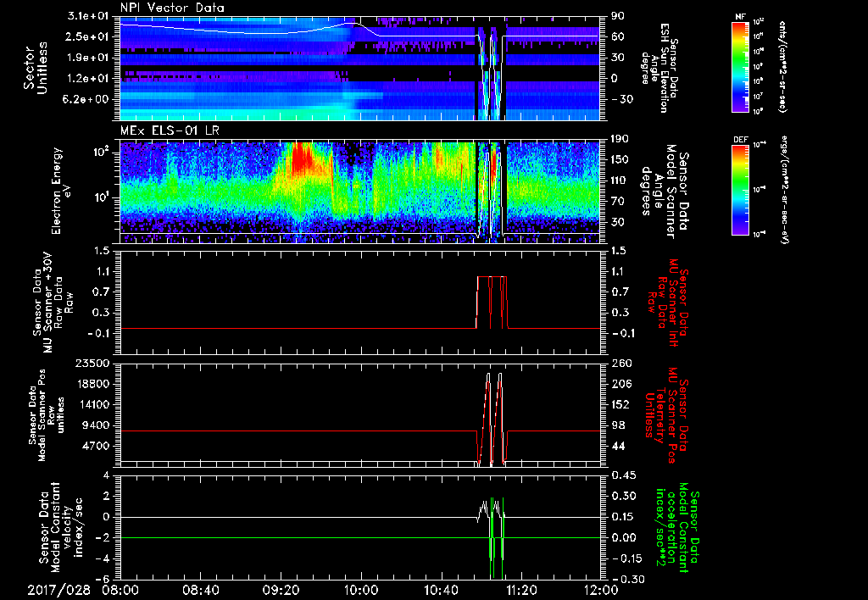Click the -0.15 acceleration tick value
The height and width of the screenshot is (600, 868).
pos(625,558)
